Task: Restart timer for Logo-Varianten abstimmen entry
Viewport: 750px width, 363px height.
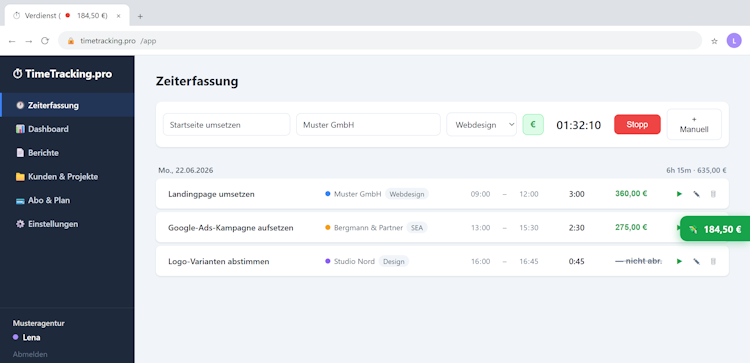Action: pos(679,262)
